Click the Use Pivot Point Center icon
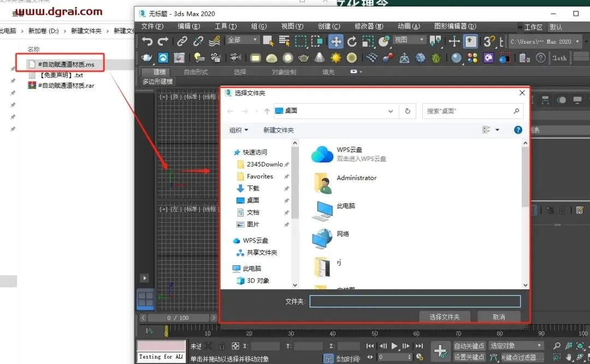 (x=435, y=41)
